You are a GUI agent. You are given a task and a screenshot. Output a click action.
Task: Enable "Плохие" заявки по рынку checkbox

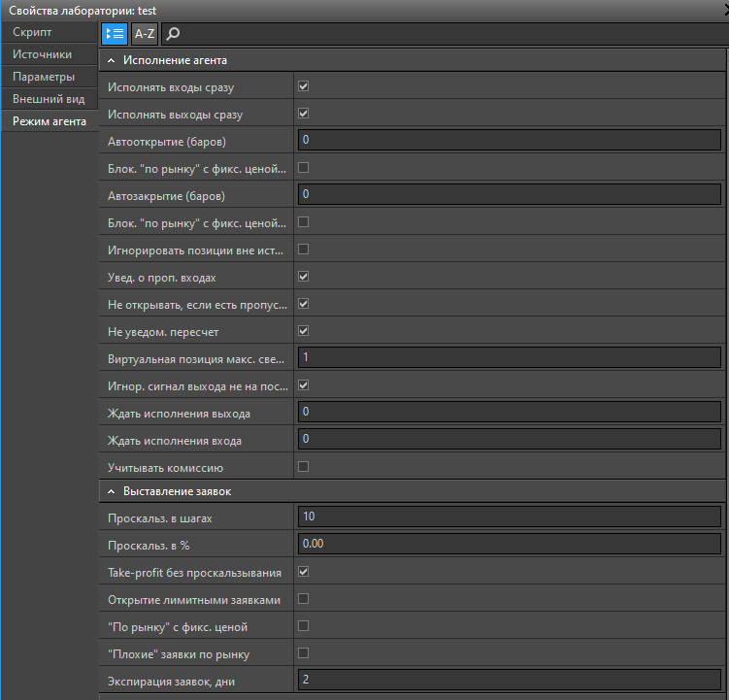(304, 653)
